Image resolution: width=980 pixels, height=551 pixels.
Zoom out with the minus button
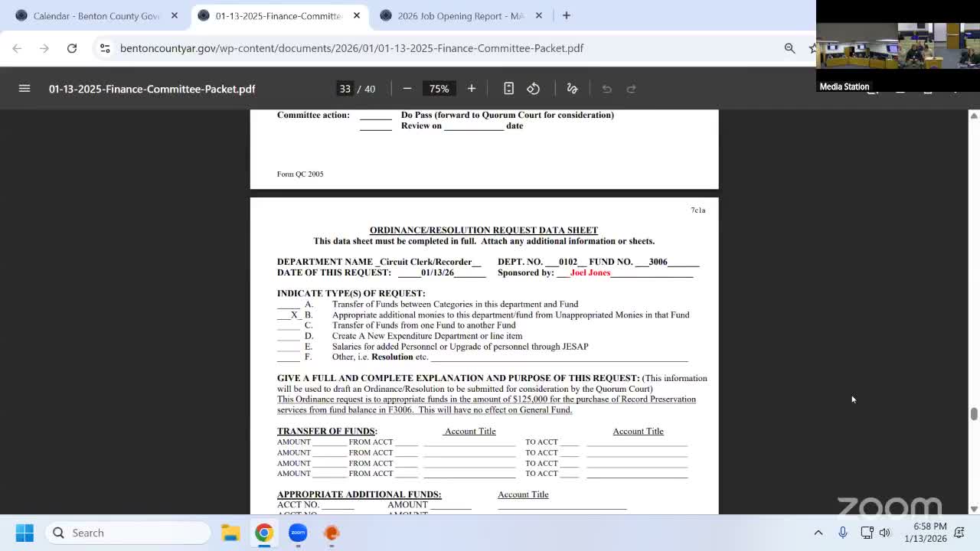pyautogui.click(x=407, y=89)
